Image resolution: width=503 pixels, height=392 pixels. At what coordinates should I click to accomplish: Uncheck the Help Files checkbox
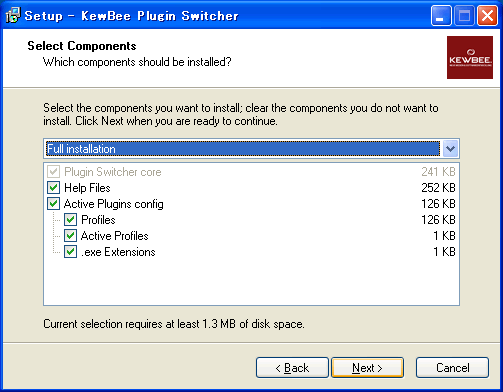pyautogui.click(x=53, y=188)
